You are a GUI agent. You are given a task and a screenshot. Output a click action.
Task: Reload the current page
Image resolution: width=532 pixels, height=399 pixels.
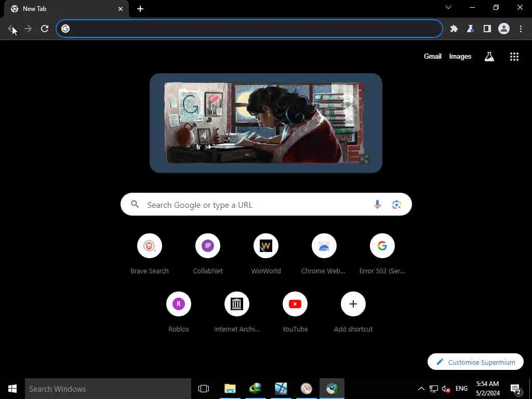click(45, 29)
